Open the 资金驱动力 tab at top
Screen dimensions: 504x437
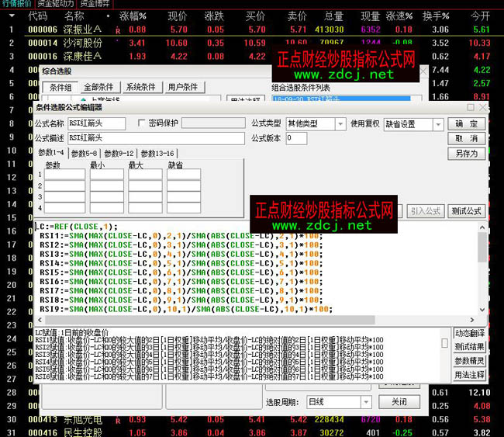point(55,4)
